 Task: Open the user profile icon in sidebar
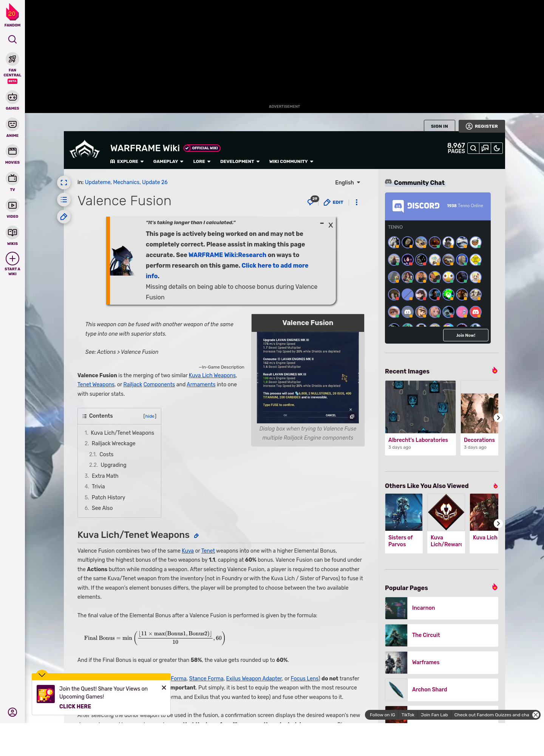coord(12,712)
